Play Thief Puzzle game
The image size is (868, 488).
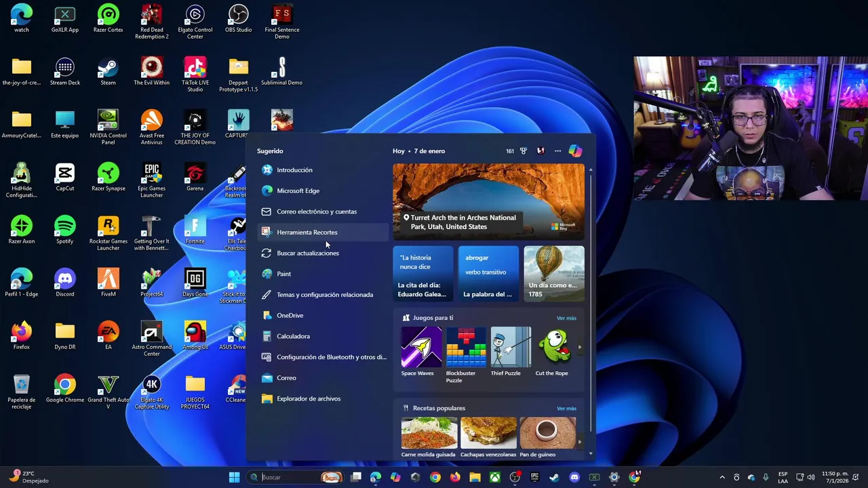511,352
